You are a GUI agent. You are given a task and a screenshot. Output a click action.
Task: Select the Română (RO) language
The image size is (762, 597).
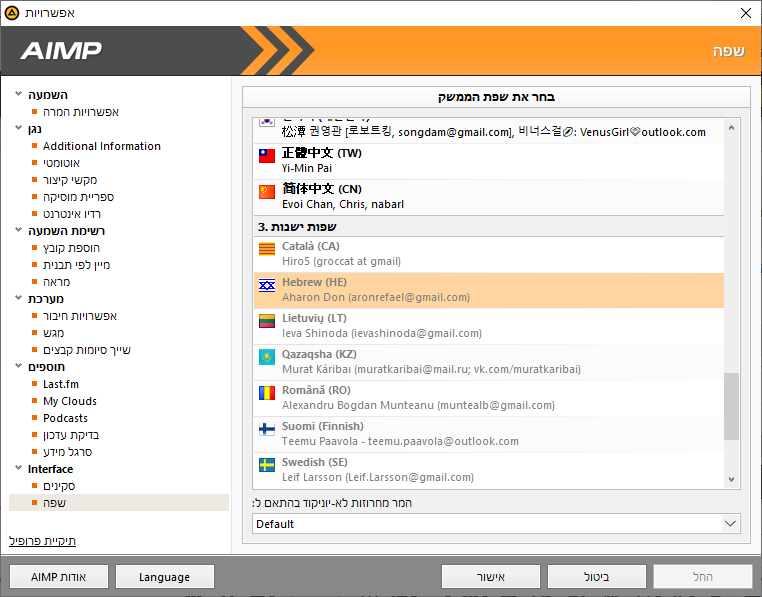coord(489,399)
